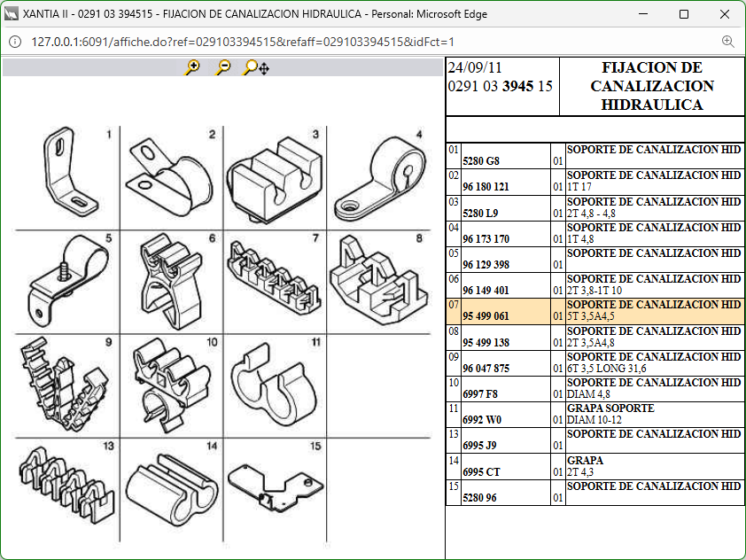Click reference number 0291 03 3945 15
This screenshot has width=746, height=560.
500,86
